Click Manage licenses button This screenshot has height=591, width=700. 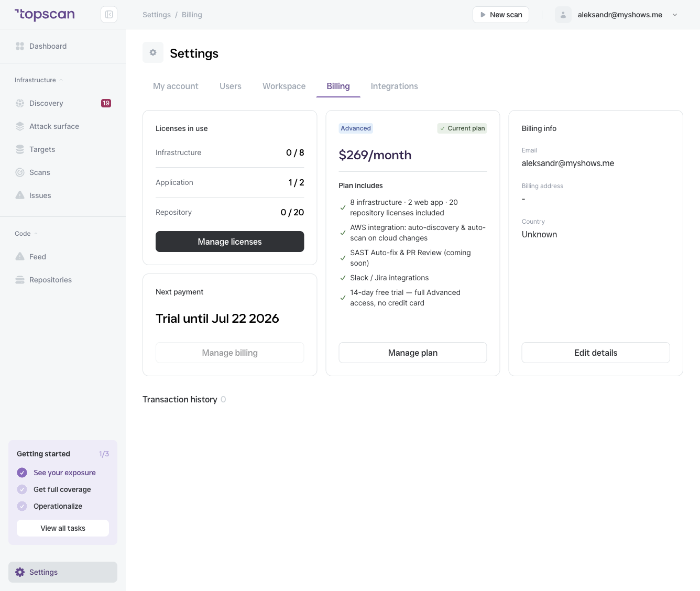(x=230, y=242)
